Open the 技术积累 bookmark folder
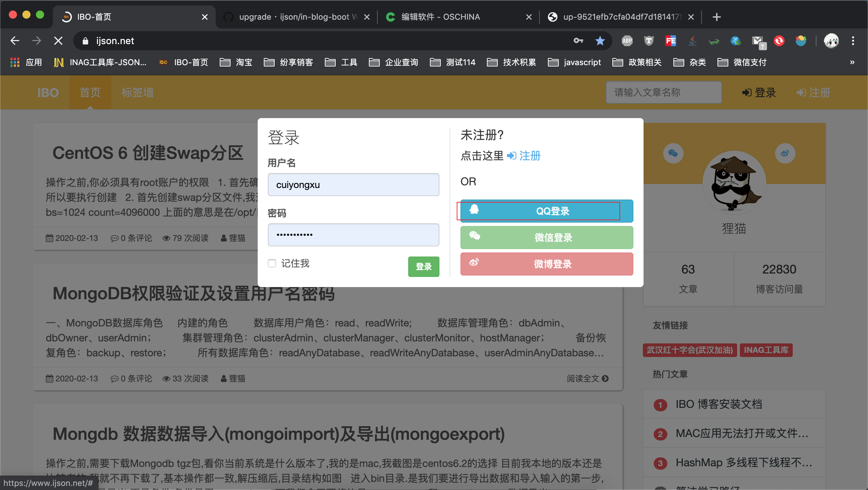Viewport: 868px width, 490px height. (x=512, y=62)
